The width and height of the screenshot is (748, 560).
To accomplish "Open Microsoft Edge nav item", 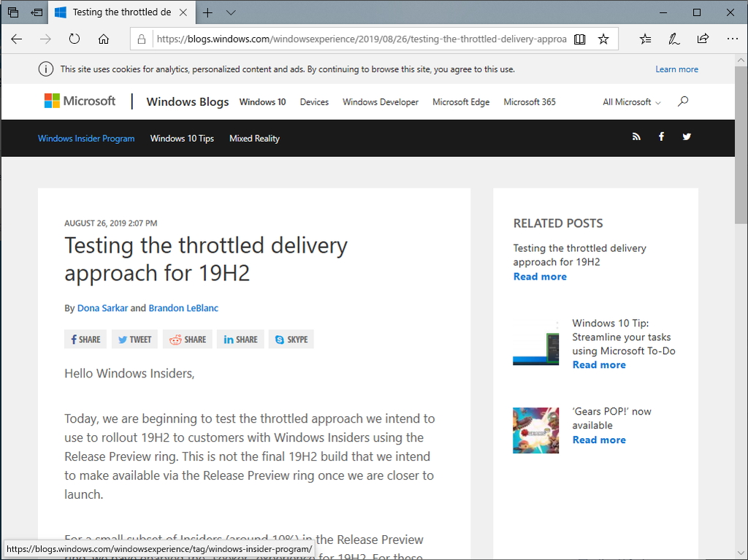I will (x=461, y=101).
